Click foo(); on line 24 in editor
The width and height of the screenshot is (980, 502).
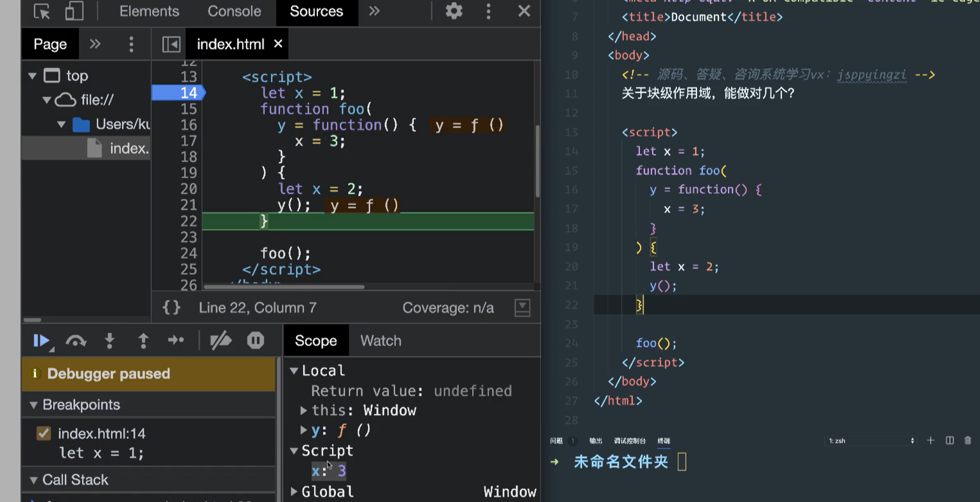tap(656, 343)
